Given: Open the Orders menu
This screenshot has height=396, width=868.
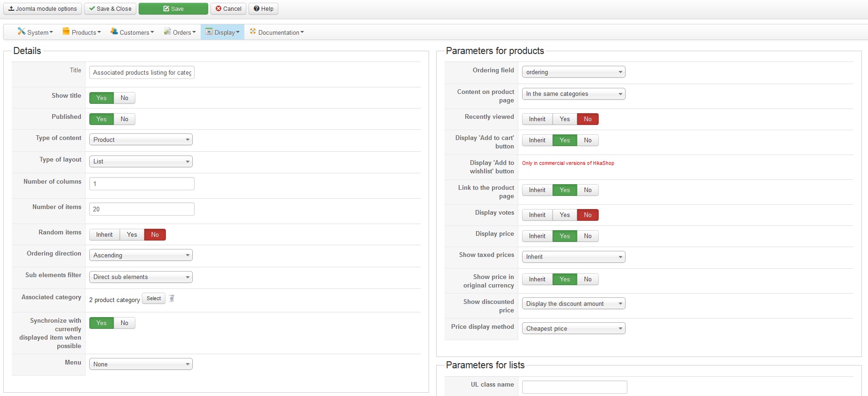Looking at the screenshot, I should point(180,32).
